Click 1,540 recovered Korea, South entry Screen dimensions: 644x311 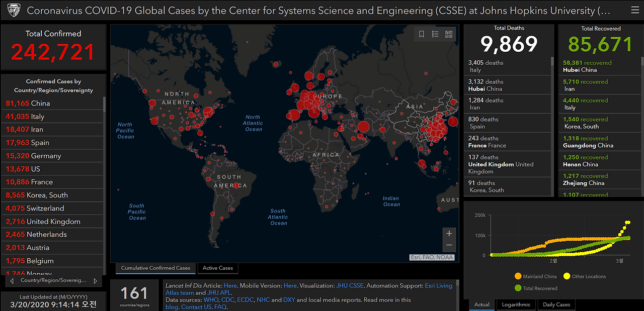coord(599,123)
